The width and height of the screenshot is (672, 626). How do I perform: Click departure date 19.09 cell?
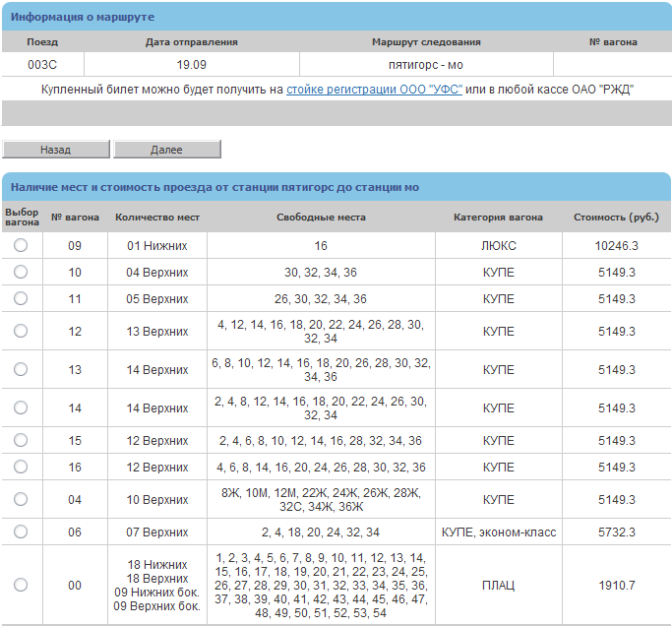191,65
